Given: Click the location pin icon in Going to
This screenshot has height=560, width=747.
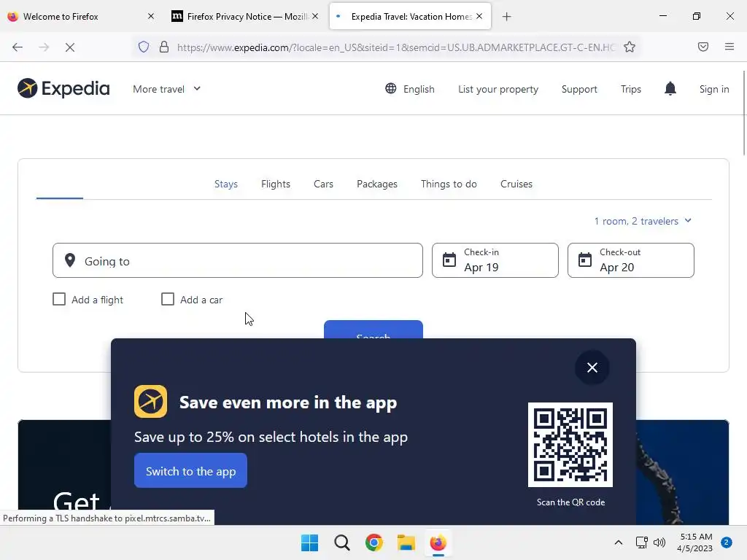Looking at the screenshot, I should pyautogui.click(x=70, y=260).
